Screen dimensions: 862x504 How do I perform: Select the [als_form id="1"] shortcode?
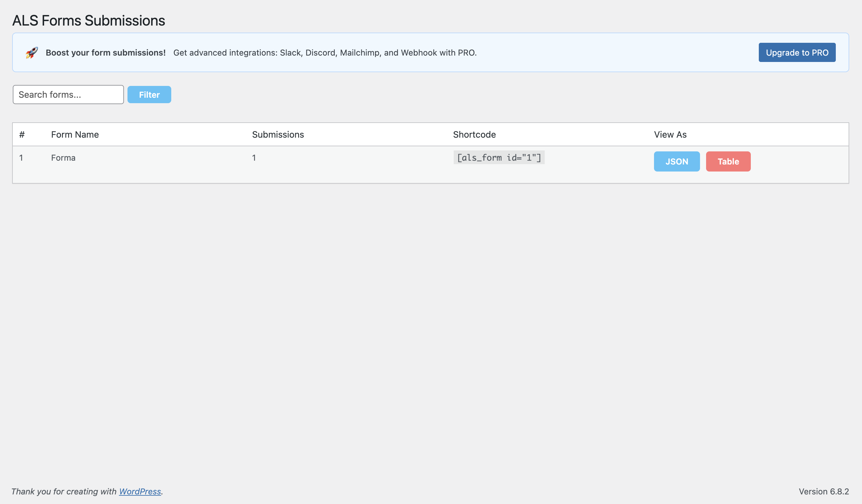point(499,158)
